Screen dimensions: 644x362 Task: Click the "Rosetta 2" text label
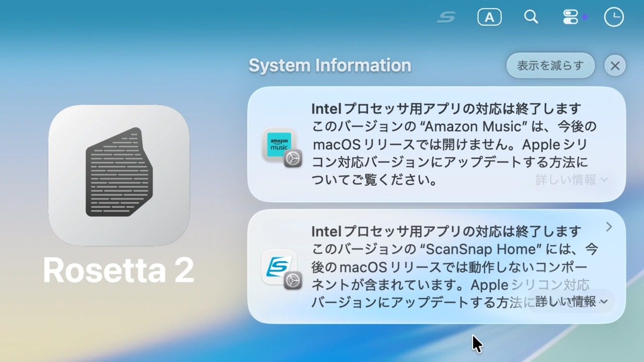119,270
